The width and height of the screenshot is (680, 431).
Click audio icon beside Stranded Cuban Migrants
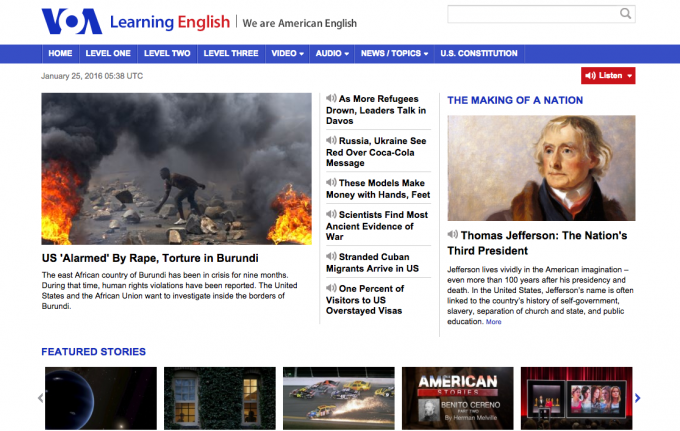coord(331,256)
